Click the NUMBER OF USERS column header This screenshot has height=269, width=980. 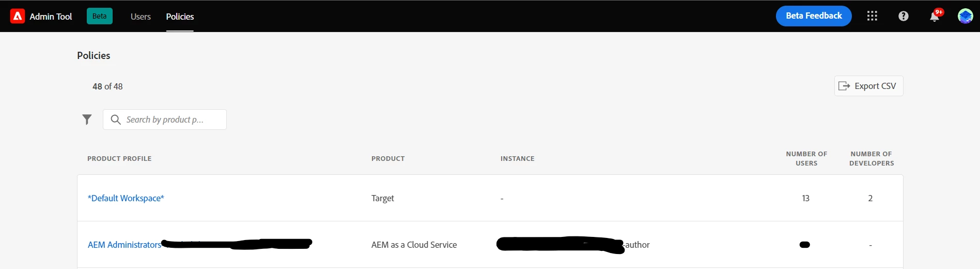click(x=806, y=159)
